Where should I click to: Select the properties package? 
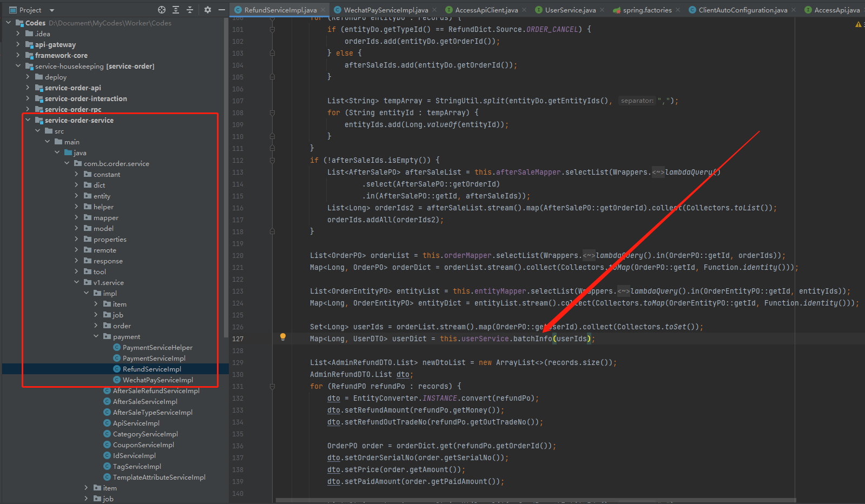click(x=110, y=239)
